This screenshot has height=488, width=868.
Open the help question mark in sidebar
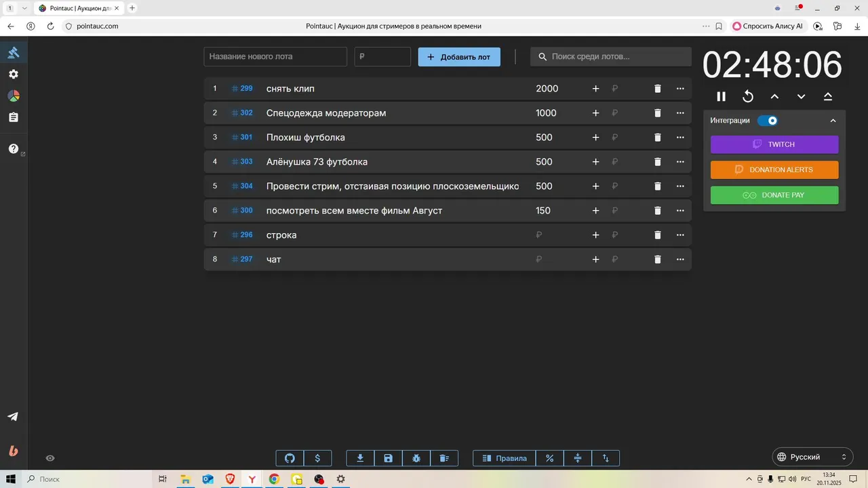tap(14, 148)
